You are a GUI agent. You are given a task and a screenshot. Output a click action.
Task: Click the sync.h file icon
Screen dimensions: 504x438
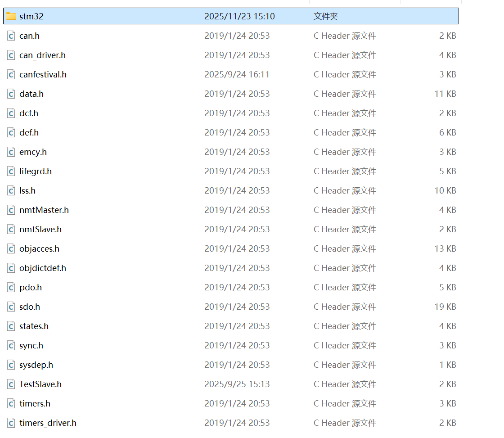(x=11, y=345)
